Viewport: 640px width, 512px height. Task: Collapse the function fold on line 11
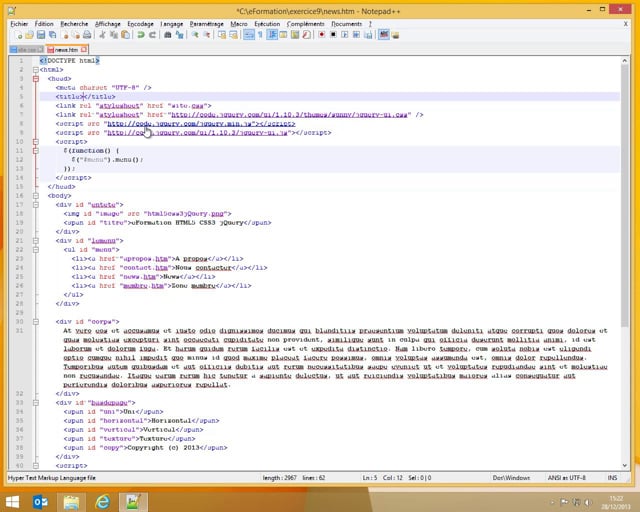(x=36, y=151)
